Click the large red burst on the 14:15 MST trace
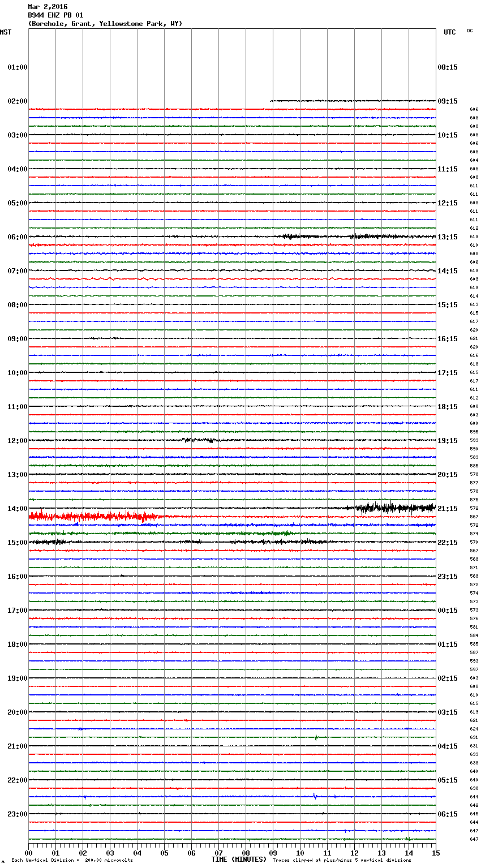 click(95, 516)
